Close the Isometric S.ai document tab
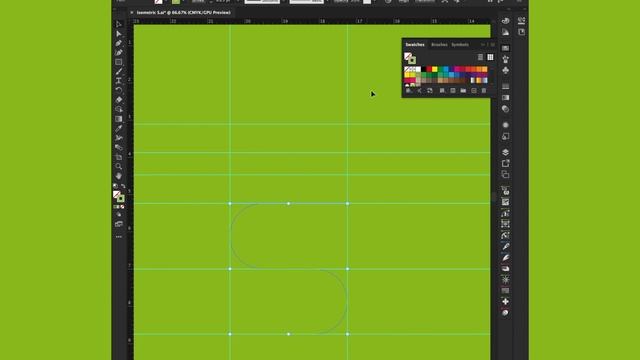 131,13
